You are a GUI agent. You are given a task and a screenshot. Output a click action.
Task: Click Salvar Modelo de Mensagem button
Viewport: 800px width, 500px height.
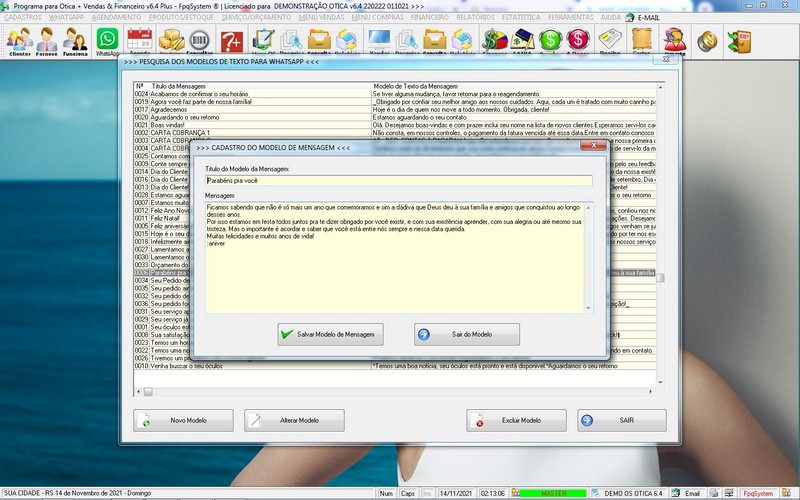pyautogui.click(x=331, y=334)
